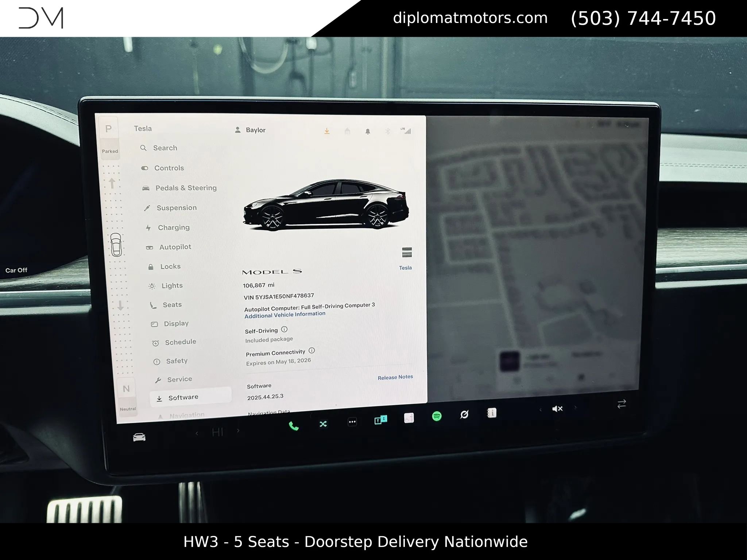The width and height of the screenshot is (747, 560).
Task: Open the Release Notes link
Action: (x=395, y=377)
